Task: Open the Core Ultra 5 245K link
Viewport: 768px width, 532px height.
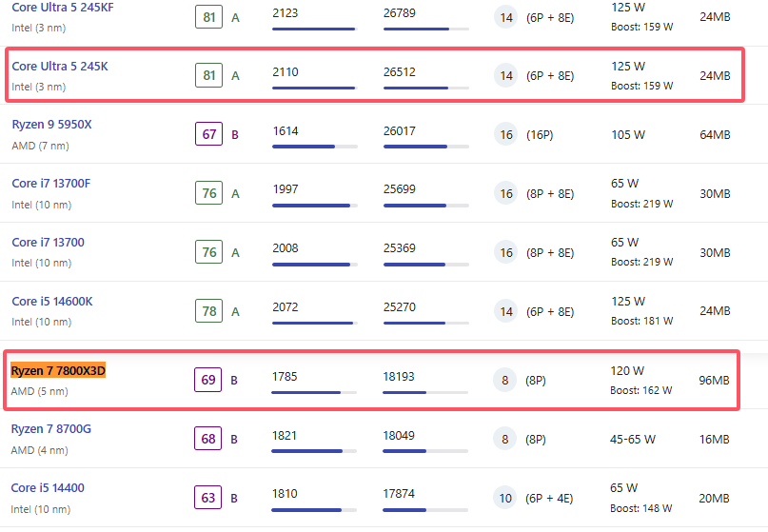Action: point(59,67)
